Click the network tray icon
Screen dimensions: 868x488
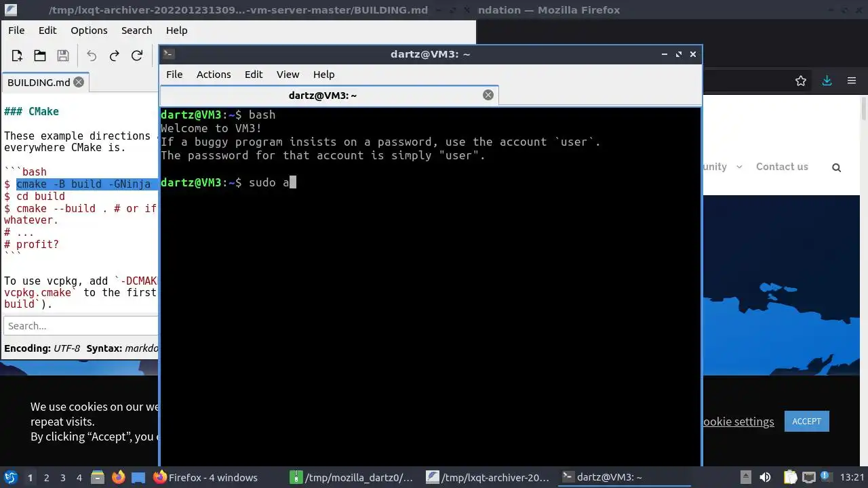[x=810, y=477]
